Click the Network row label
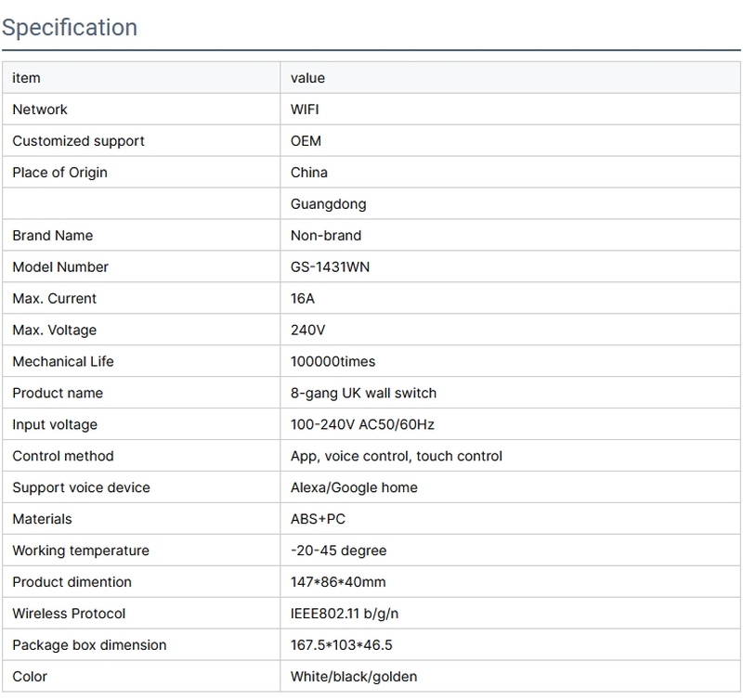Image resolution: width=743 pixels, height=700 pixels. 40,110
